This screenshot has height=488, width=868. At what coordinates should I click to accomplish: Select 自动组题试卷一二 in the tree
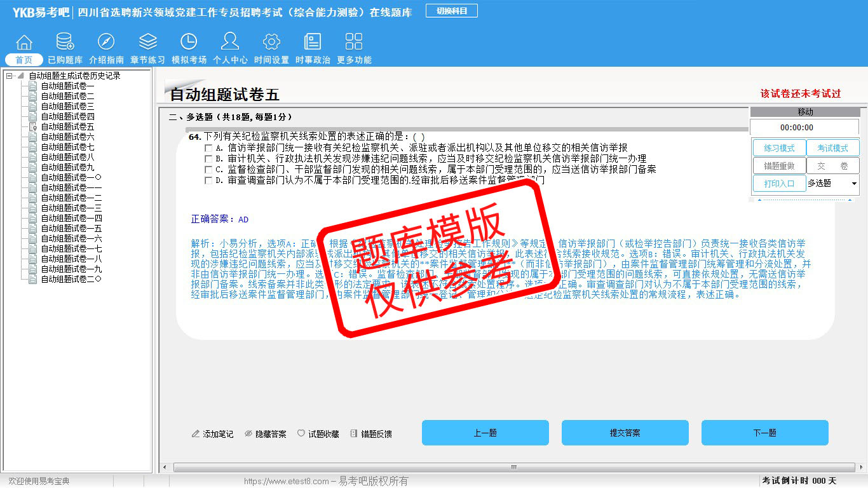[71, 198]
